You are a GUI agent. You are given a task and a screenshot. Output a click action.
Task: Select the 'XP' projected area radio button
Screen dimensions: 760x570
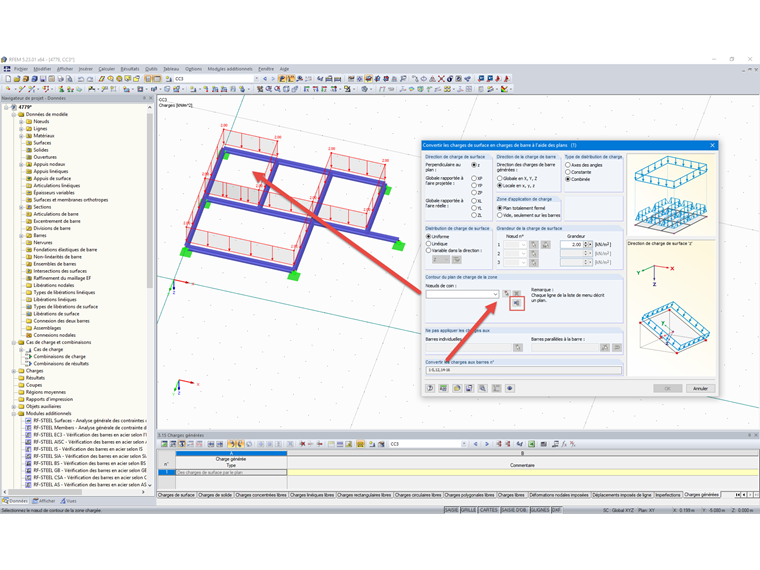(x=474, y=178)
